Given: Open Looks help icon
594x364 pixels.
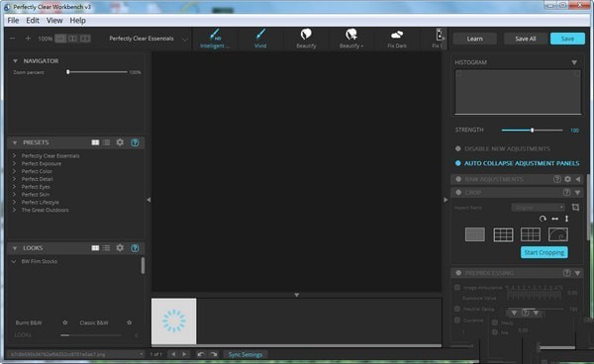Looking at the screenshot, I should pos(135,248).
